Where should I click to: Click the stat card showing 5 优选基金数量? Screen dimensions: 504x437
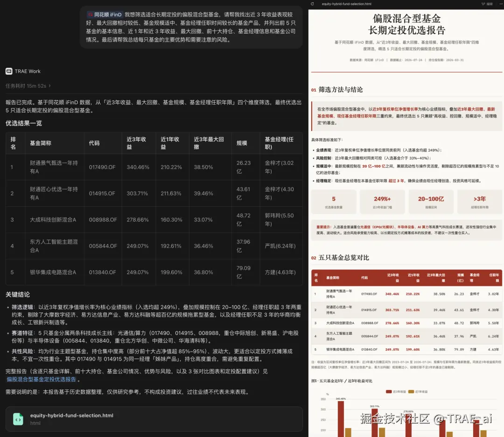click(x=334, y=202)
